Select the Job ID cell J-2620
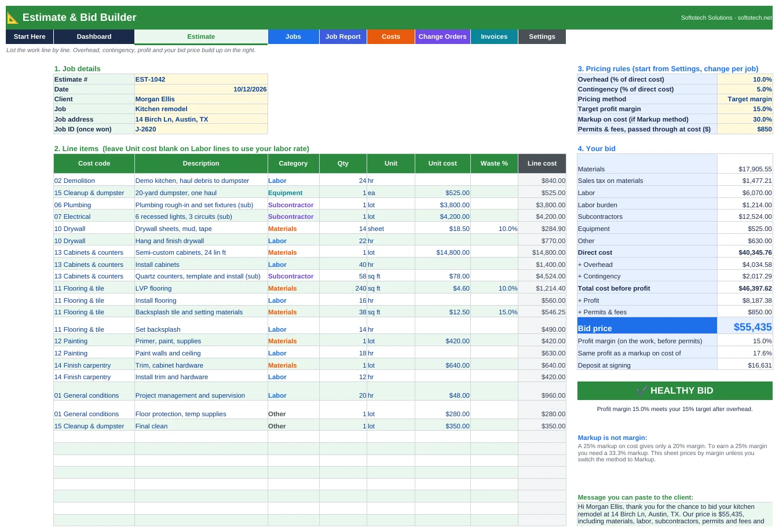 pyautogui.click(x=201, y=129)
